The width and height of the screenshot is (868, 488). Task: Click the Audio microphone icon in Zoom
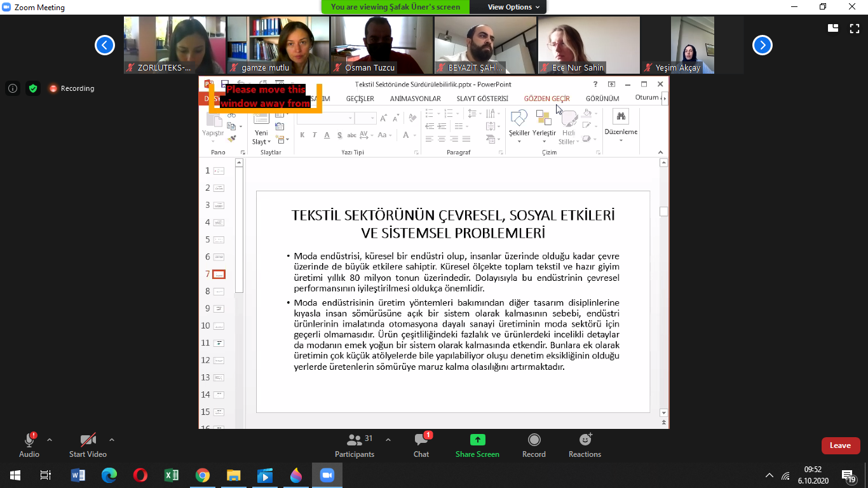(29, 440)
